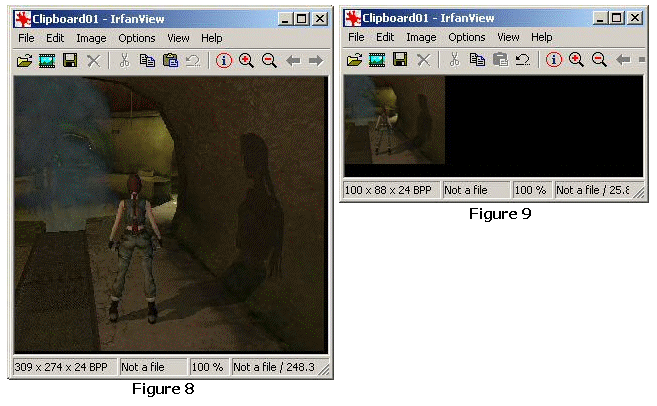Open image Information icon in Figure 9 window

tap(554, 60)
